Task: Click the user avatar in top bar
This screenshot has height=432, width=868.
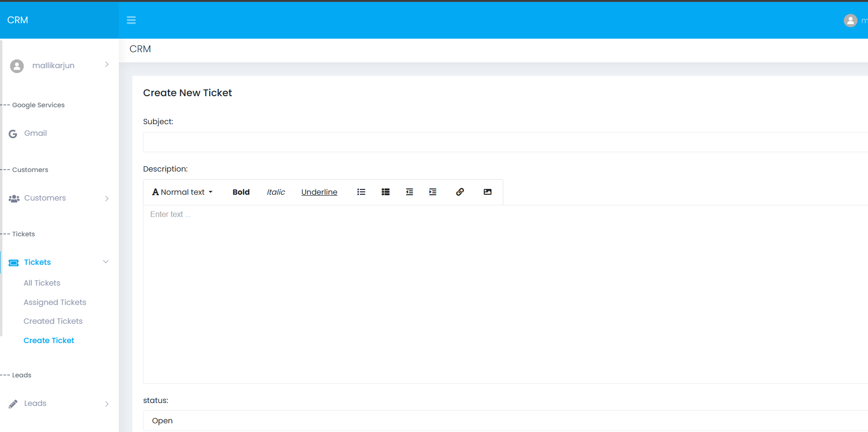Action: click(x=850, y=20)
